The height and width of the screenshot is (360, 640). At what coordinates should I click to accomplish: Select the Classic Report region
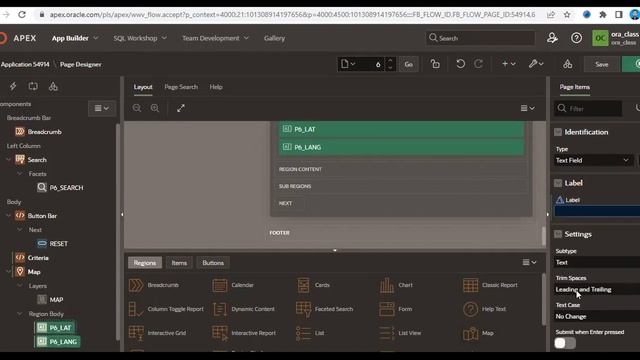coord(490,285)
